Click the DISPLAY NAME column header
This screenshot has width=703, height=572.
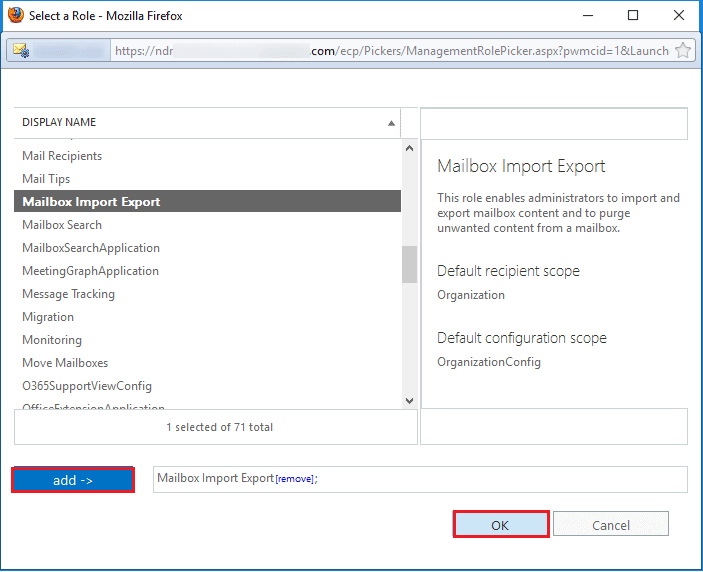(x=207, y=122)
